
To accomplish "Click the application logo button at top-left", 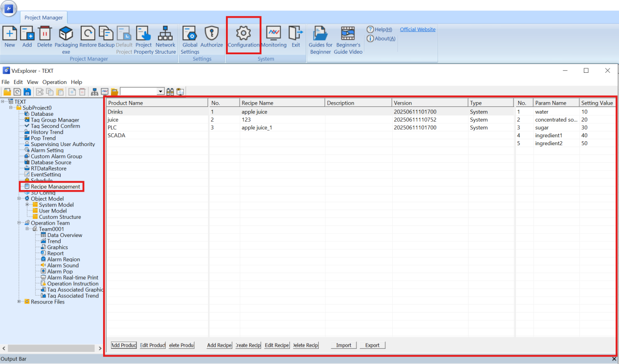I will tap(8, 8).
